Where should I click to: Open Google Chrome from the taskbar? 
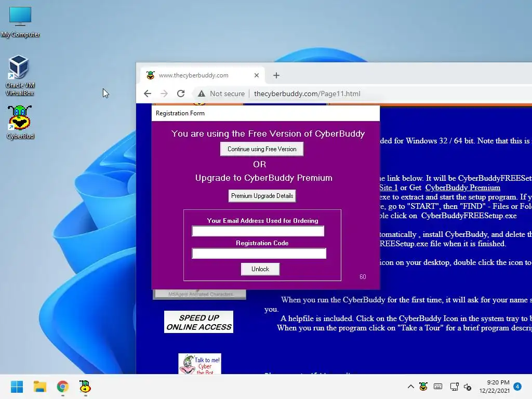pyautogui.click(x=63, y=387)
